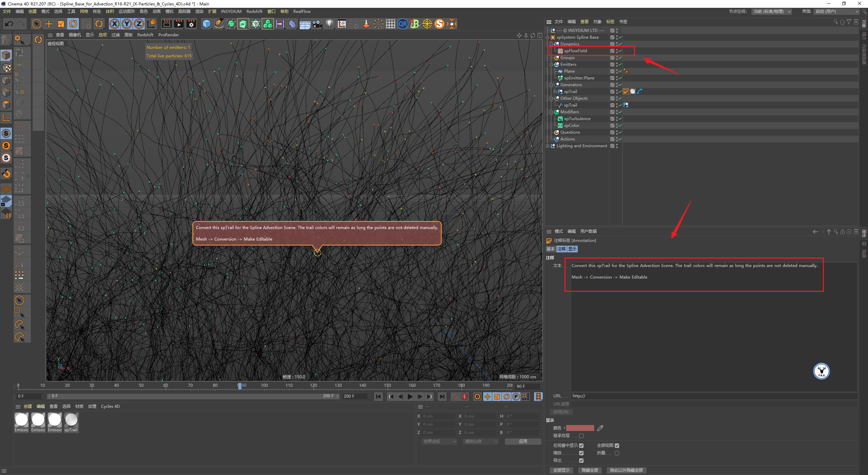The height and width of the screenshot is (475, 868).
Task: Open the INSYDIUM menu
Action: [231, 12]
